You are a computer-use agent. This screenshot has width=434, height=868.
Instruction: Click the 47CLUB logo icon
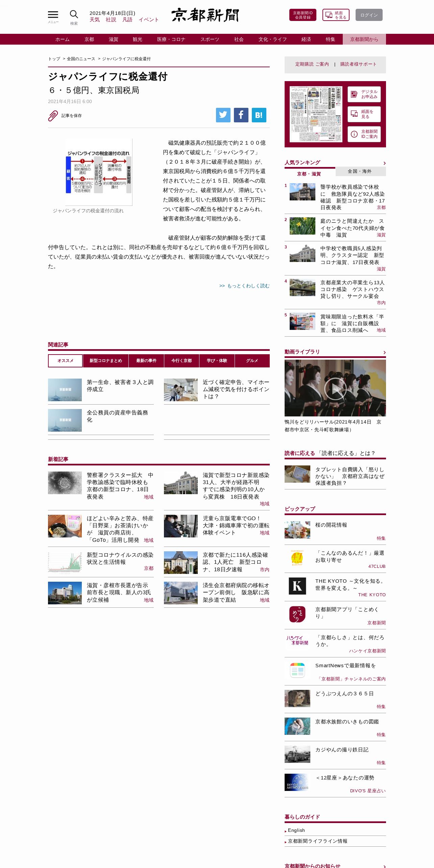click(297, 558)
